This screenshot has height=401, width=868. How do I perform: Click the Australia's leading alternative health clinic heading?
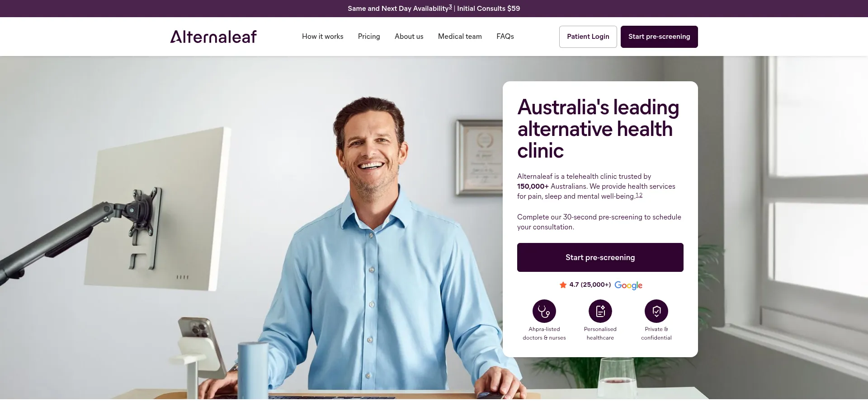click(598, 129)
